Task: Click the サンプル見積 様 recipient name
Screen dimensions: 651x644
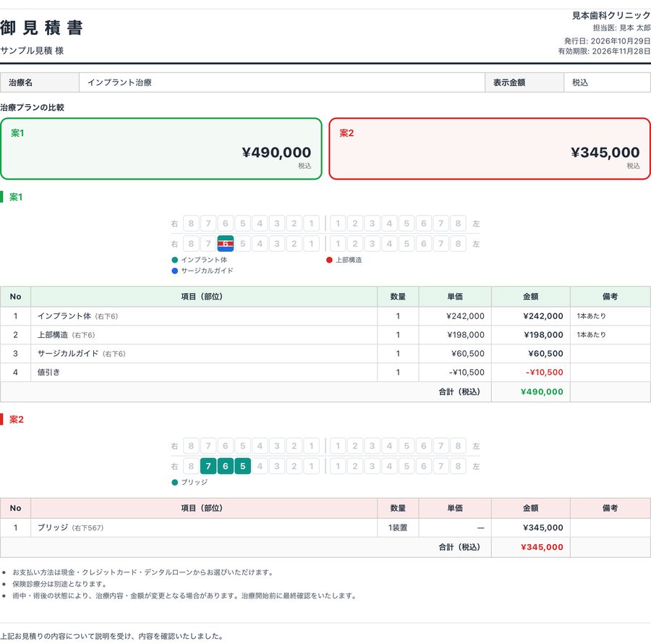Action: point(32,51)
